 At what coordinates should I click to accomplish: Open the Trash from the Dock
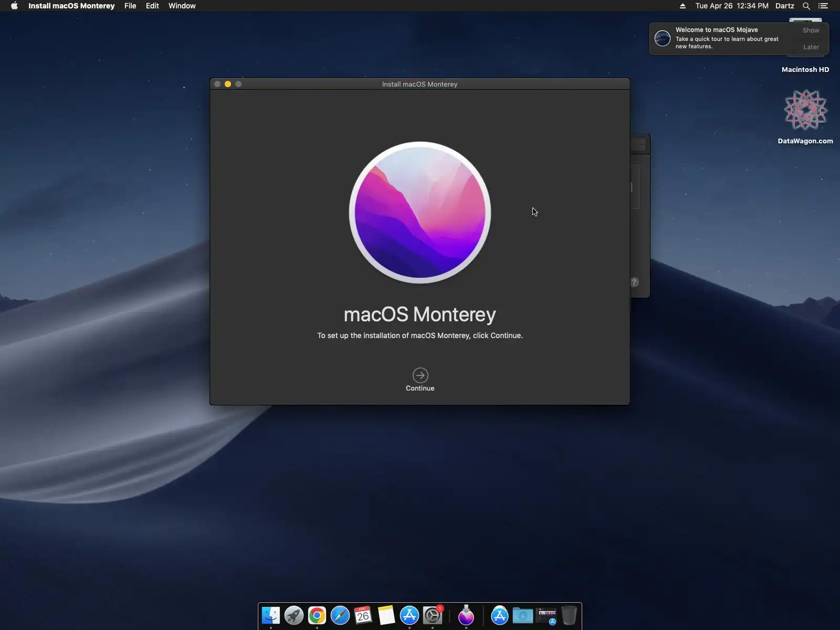tap(569, 615)
